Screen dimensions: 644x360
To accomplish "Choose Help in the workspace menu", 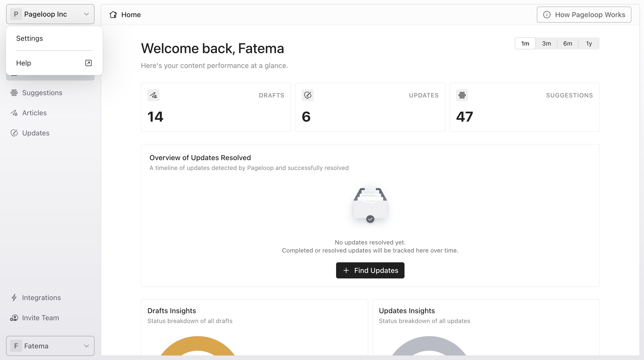I will point(54,63).
